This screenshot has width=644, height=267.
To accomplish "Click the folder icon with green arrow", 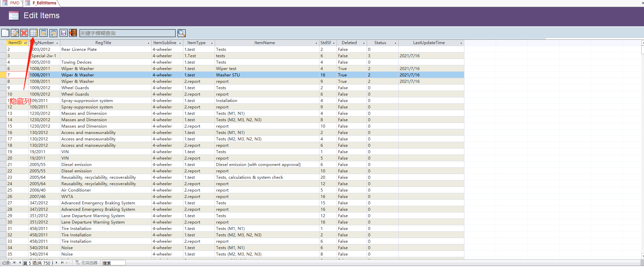I will pyautogui.click(x=43, y=33).
